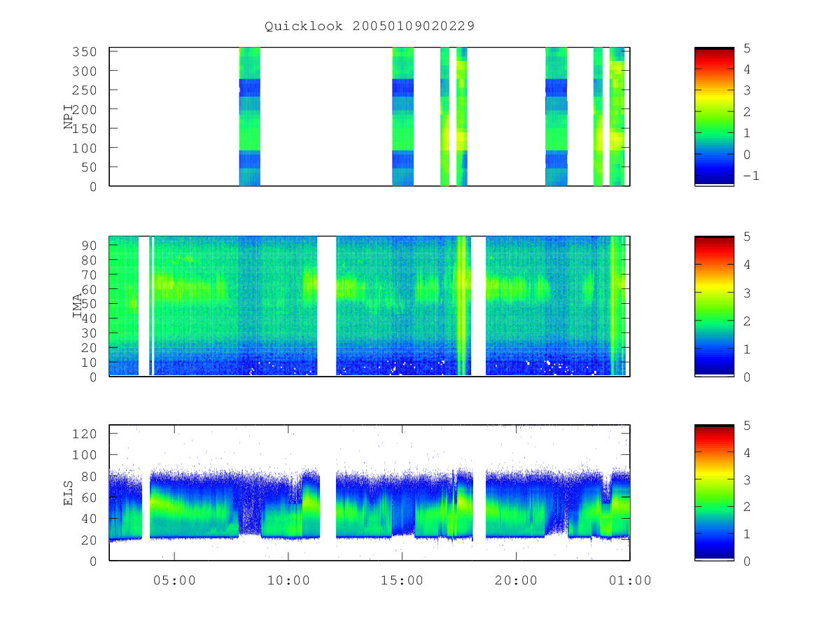Screen dimensions: 840x630
Task: Click the Quicklook 20050109020229 title text
Action: click(370, 26)
